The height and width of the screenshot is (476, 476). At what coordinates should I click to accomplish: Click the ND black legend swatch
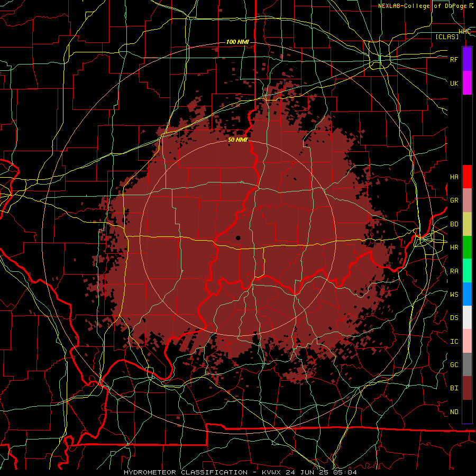pos(467,411)
